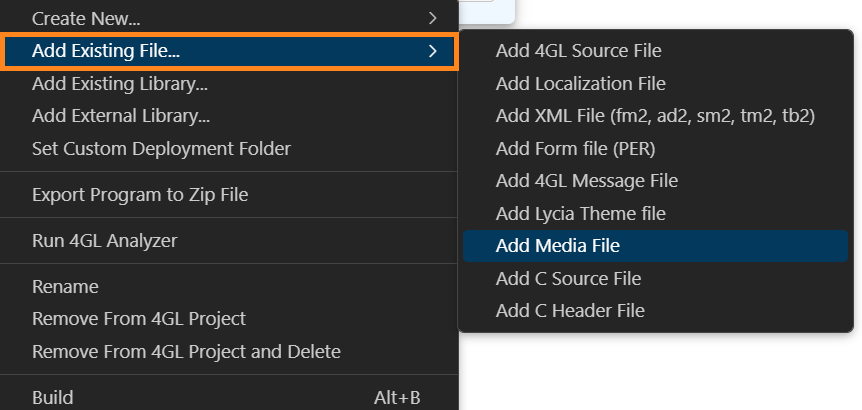Viewport: 862px width, 410px height.
Task: Choose Add Lycia Theme file
Action: (x=580, y=214)
